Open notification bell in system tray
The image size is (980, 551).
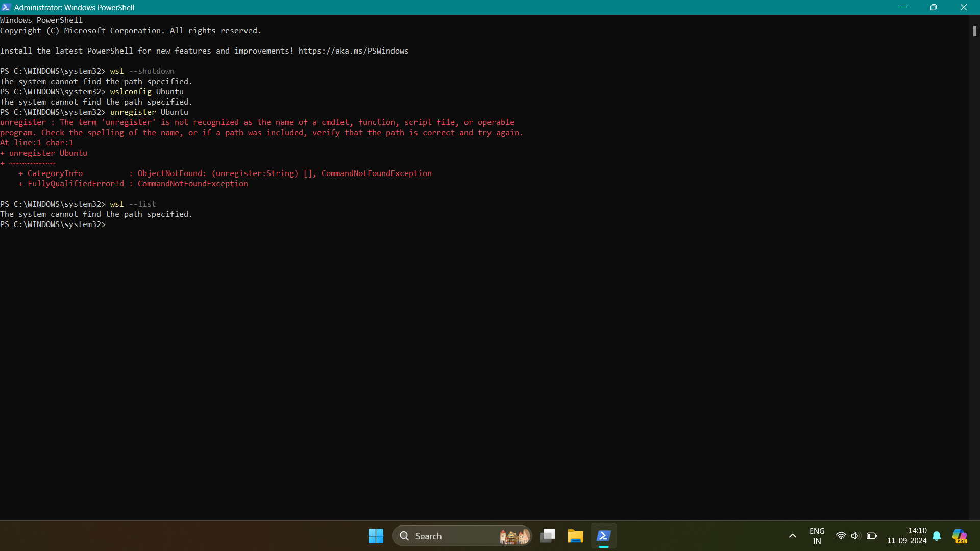(937, 536)
